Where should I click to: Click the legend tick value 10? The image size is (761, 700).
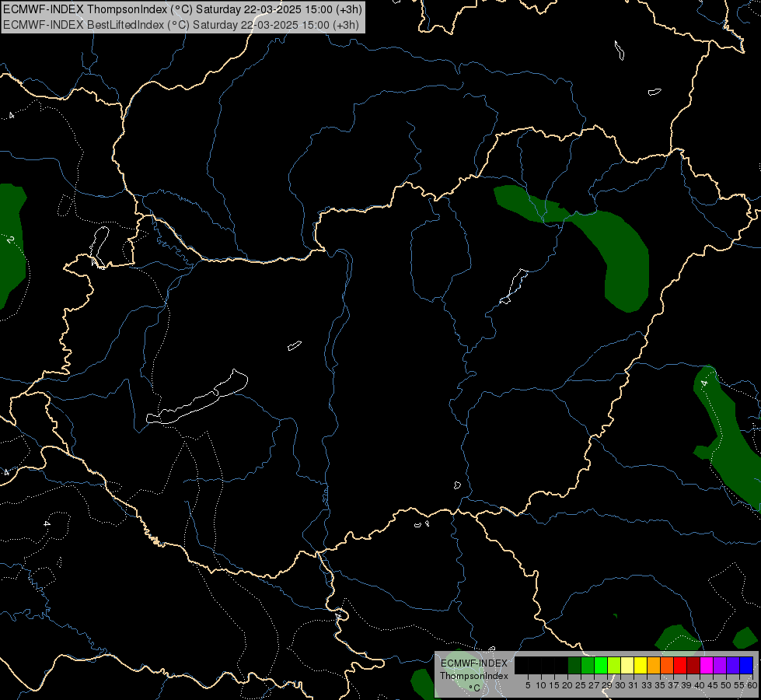point(541,685)
